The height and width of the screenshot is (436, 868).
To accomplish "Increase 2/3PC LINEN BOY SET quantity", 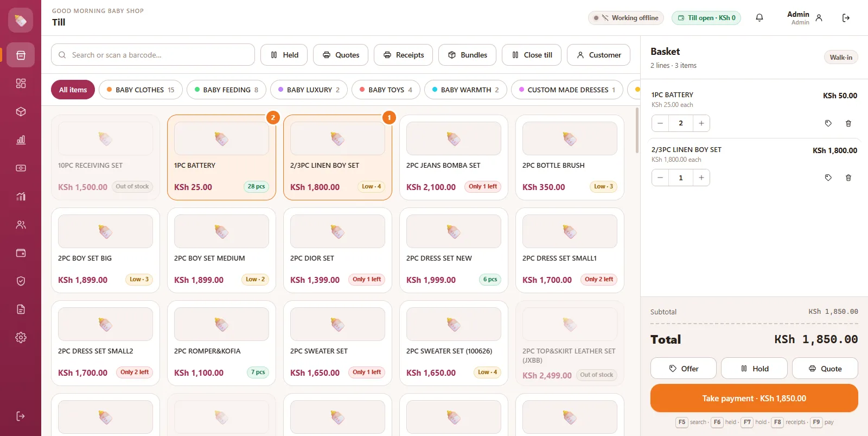I will 701,178.
